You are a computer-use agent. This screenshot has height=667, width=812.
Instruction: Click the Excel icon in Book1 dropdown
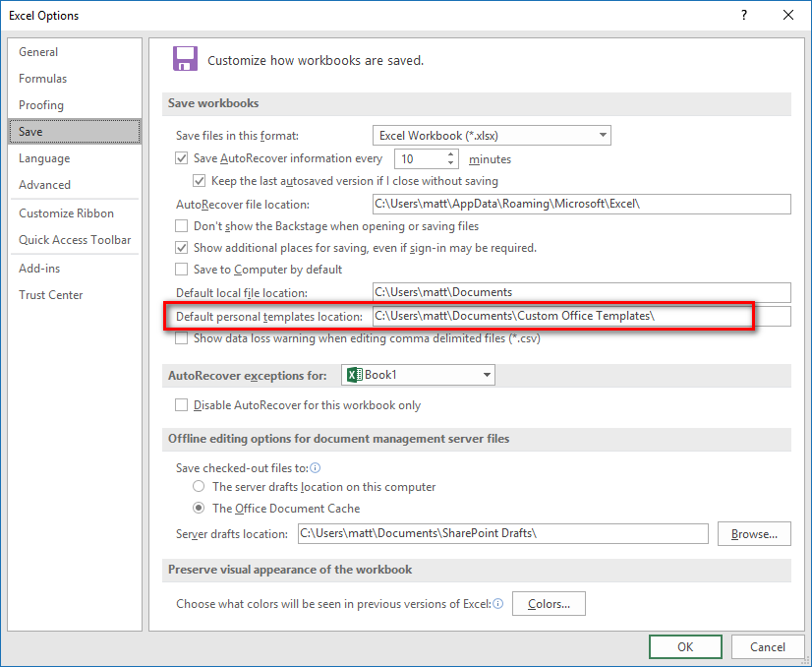pos(354,375)
